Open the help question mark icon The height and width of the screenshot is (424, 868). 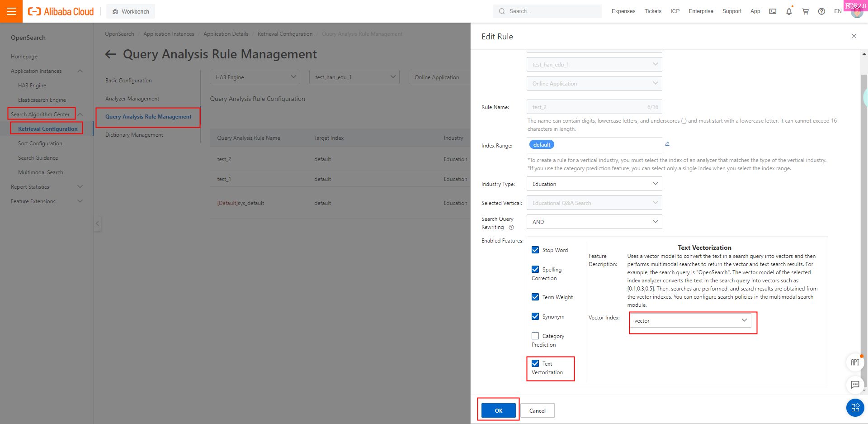[x=821, y=11]
